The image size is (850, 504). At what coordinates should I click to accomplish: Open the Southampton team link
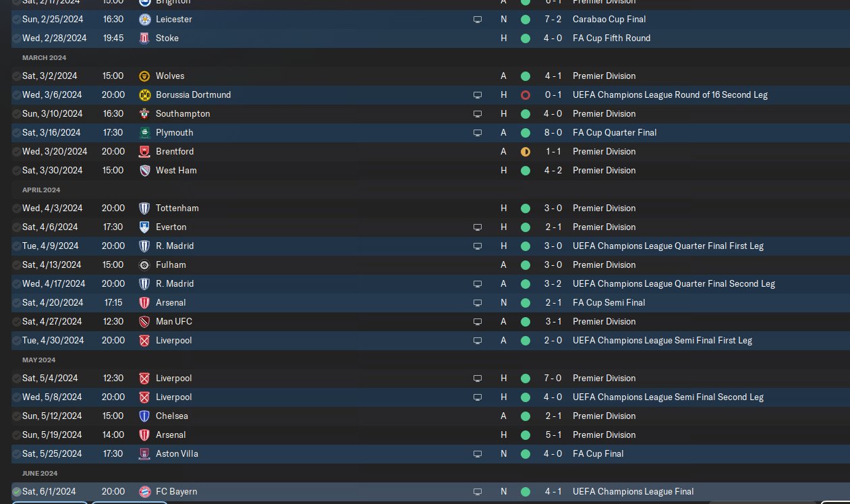(x=183, y=114)
